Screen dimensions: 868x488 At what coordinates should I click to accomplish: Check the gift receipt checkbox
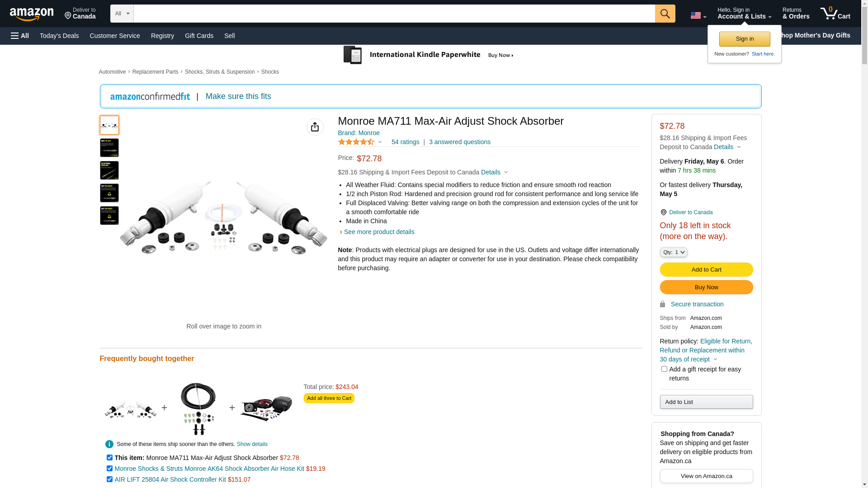(664, 369)
